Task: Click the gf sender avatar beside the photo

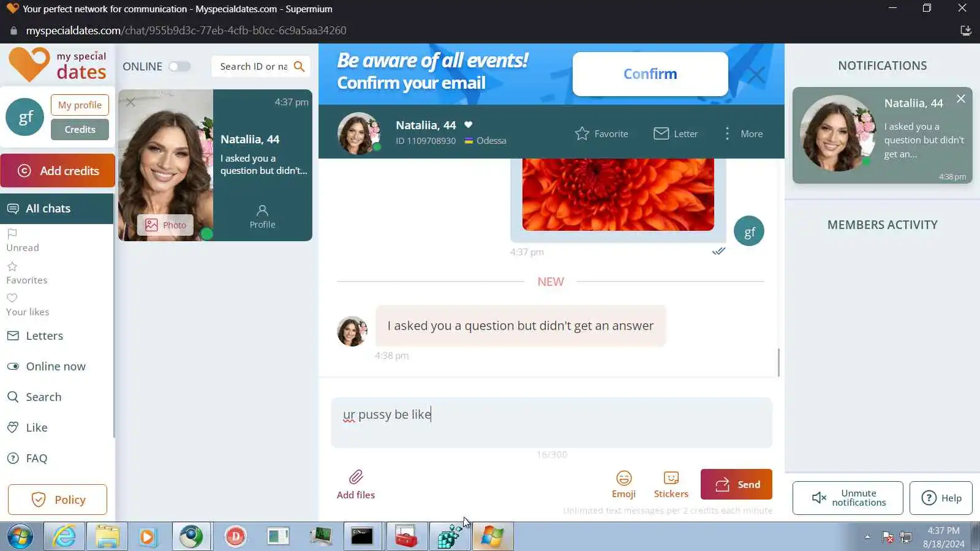Action: (749, 231)
